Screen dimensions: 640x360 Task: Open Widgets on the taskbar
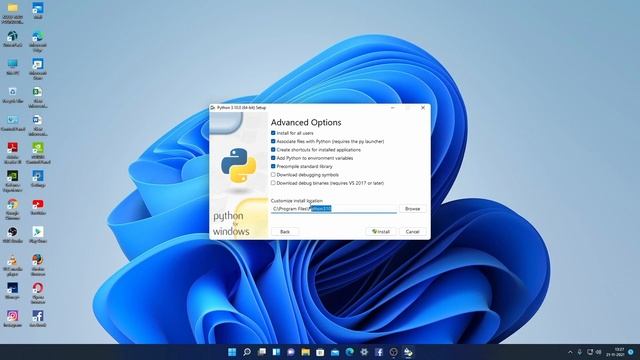pos(276,352)
